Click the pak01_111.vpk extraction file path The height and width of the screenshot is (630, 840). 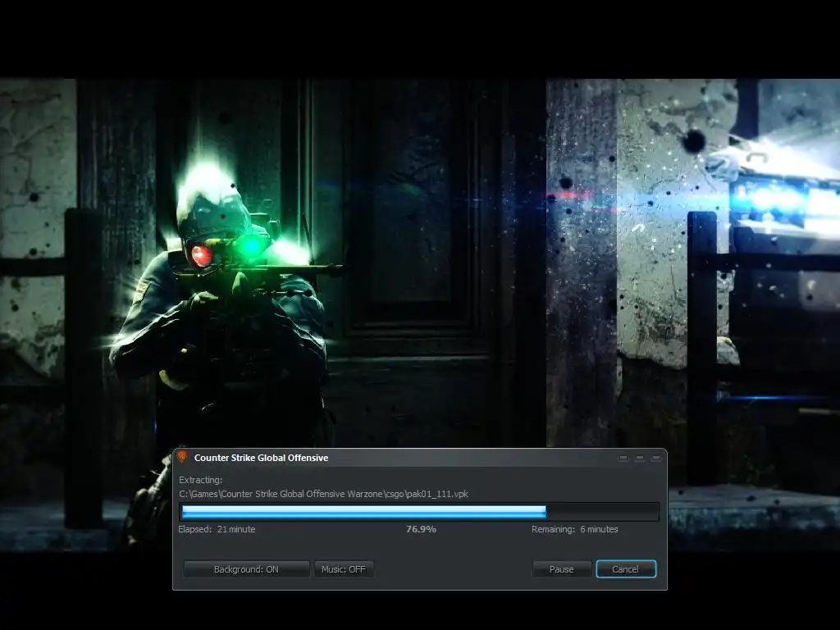(323, 494)
